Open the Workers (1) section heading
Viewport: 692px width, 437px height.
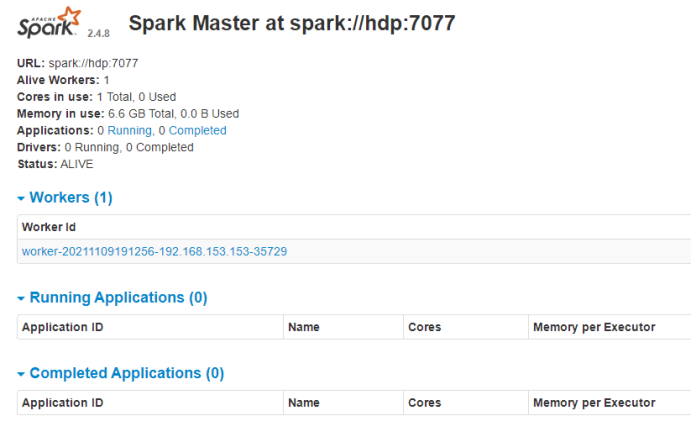pos(71,197)
